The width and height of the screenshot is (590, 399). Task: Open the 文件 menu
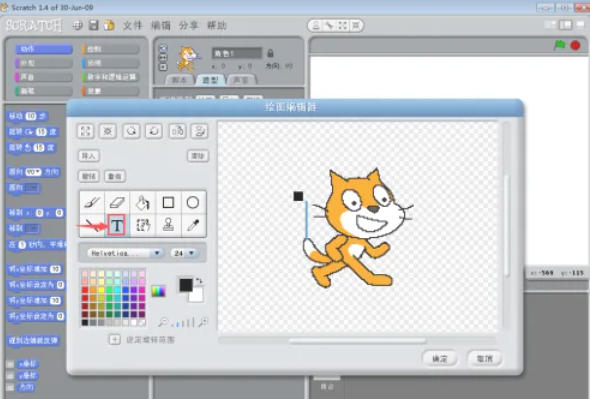132,26
